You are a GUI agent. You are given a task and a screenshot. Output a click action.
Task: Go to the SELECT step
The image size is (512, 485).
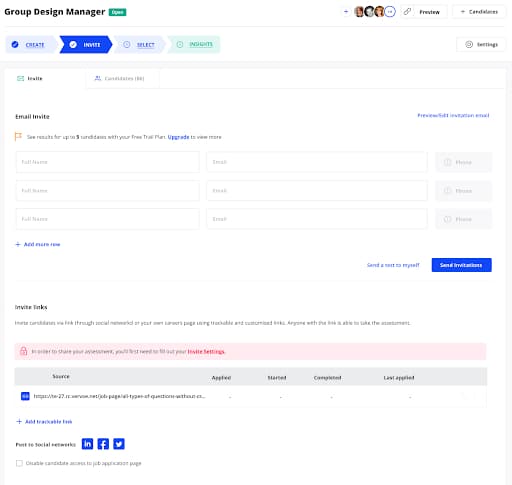(x=139, y=44)
